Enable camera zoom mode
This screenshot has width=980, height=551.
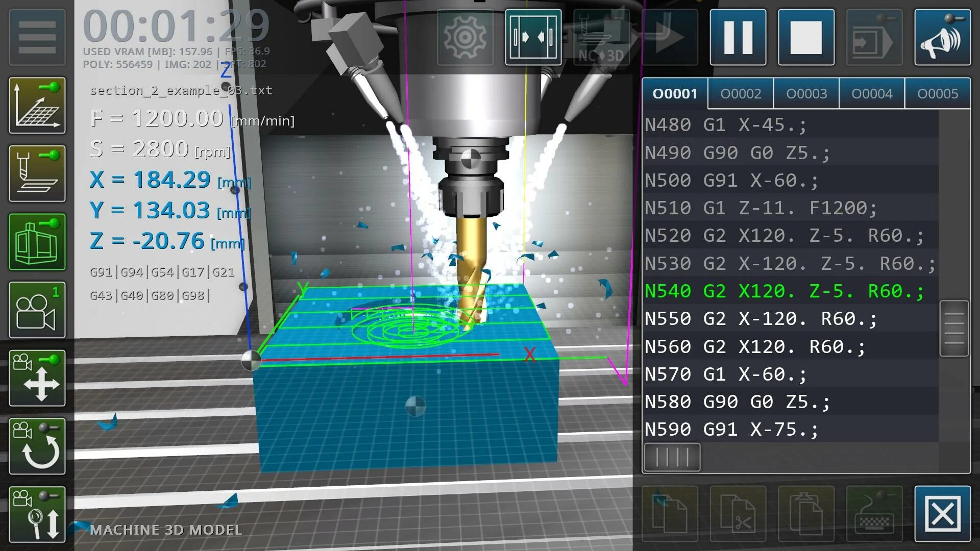[x=37, y=514]
